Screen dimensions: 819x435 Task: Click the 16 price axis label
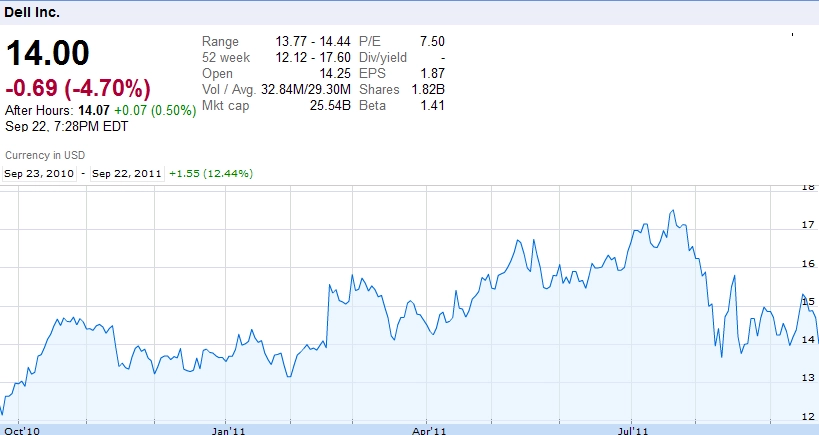point(808,264)
